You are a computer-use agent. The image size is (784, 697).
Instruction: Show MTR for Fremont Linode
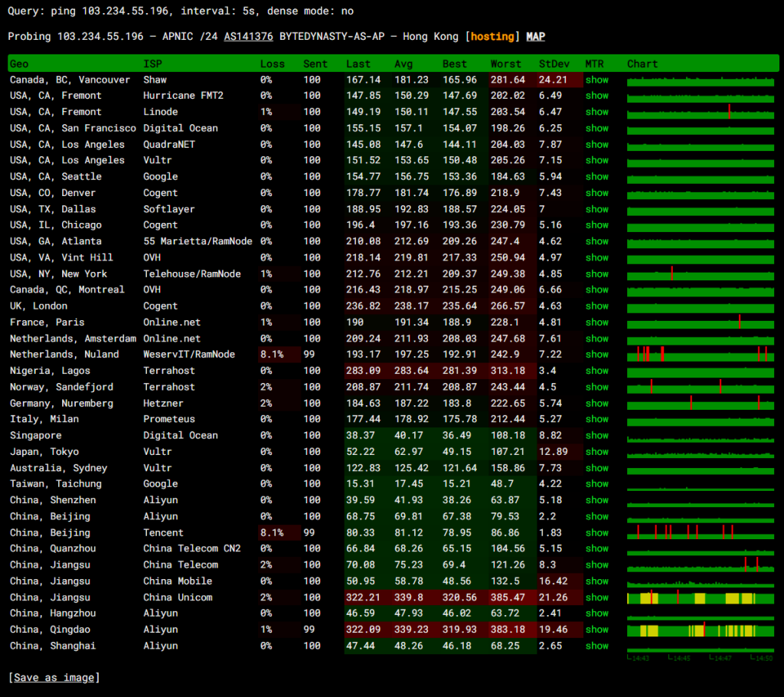(x=597, y=112)
